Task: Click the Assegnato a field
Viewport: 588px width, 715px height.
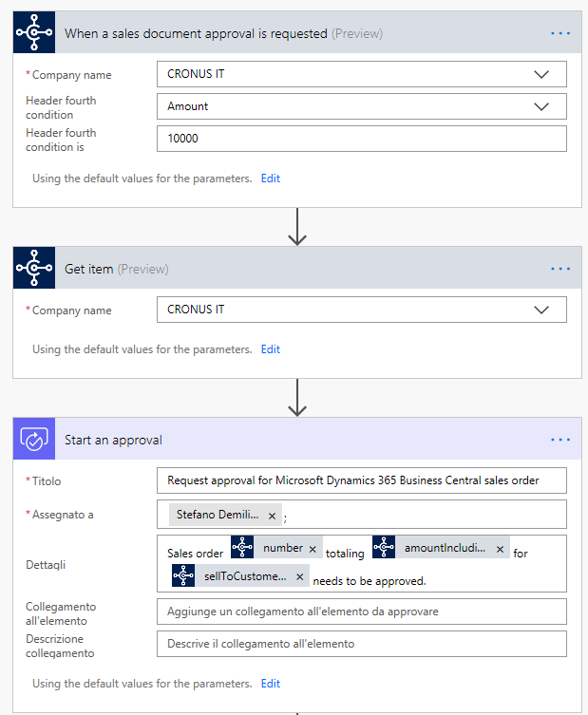Action: tap(362, 515)
